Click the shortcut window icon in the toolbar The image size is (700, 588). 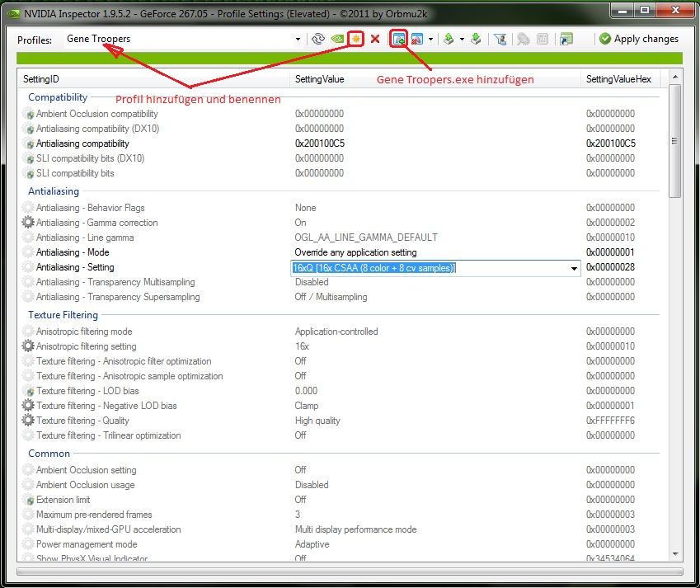(566, 39)
